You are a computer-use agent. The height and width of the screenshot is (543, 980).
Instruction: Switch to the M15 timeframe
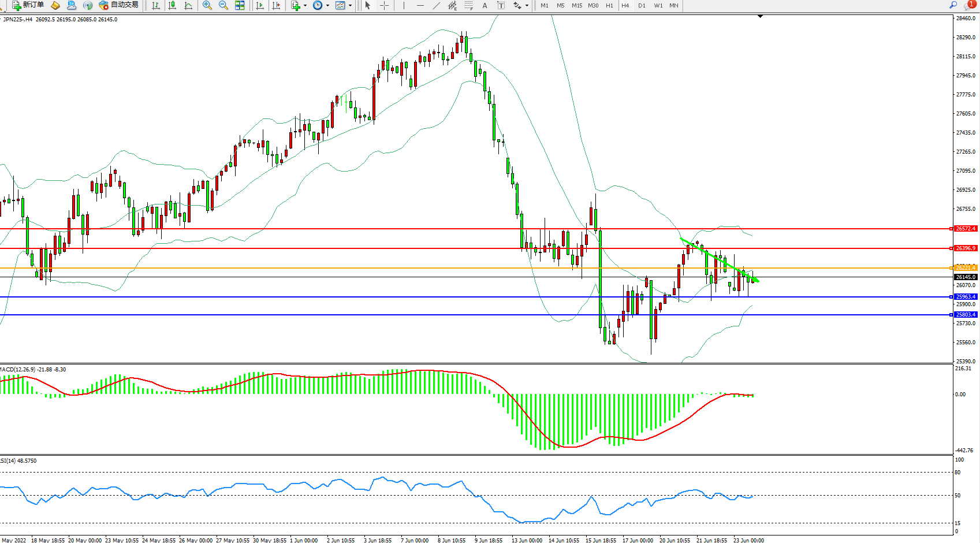click(576, 5)
